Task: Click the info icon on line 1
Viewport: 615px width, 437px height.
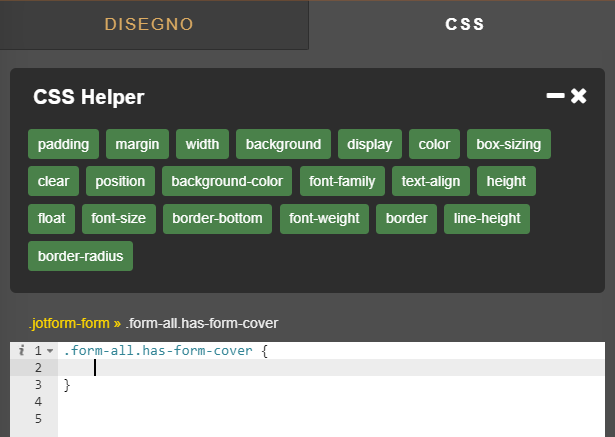Action: [x=21, y=351]
